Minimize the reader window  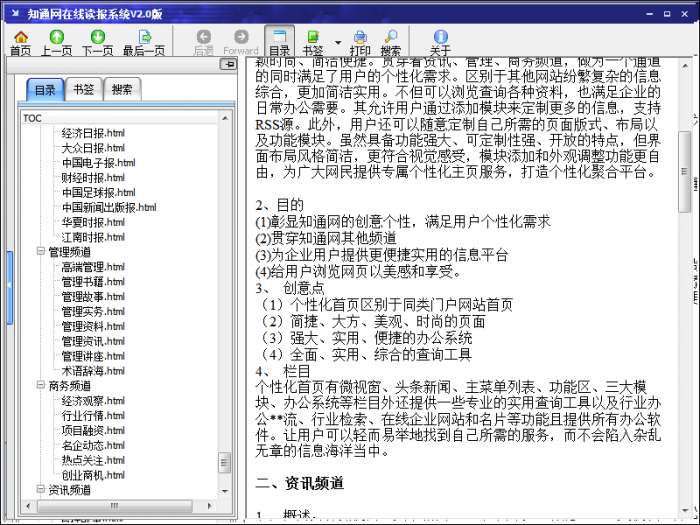tap(650, 14)
